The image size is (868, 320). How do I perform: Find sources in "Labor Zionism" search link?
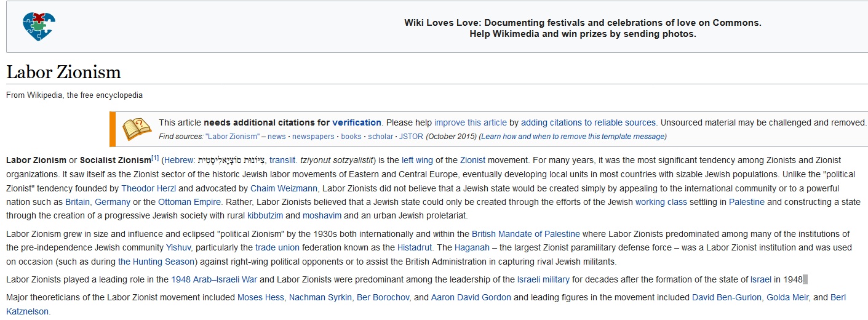click(x=232, y=137)
